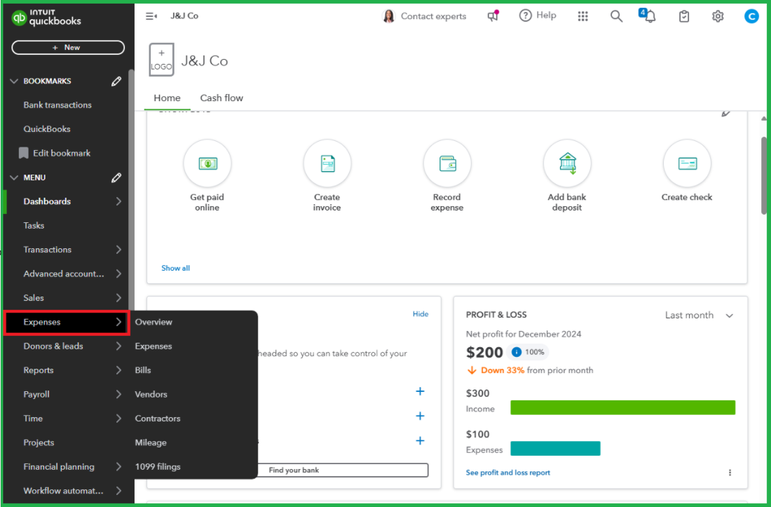The image size is (771, 507).
Task: Open Profit & Loss three-dot options
Action: pyautogui.click(x=730, y=473)
